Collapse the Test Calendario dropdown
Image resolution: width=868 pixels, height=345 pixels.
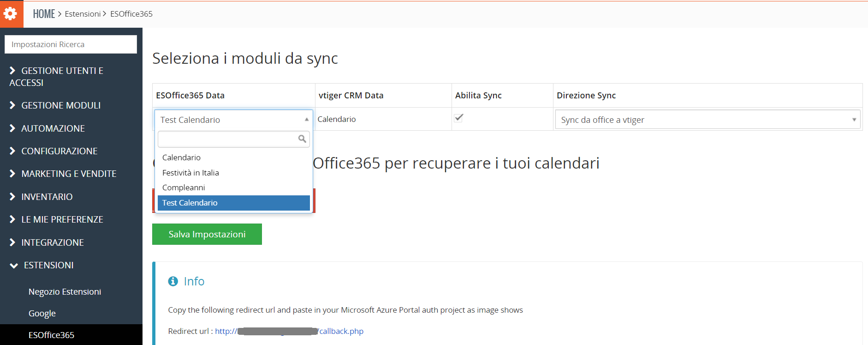(234, 120)
